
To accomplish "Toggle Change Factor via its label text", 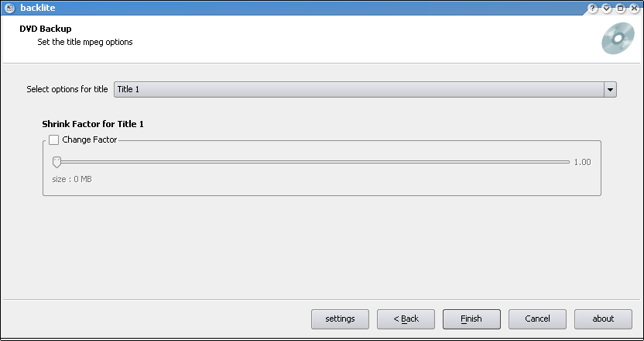I will [90, 139].
